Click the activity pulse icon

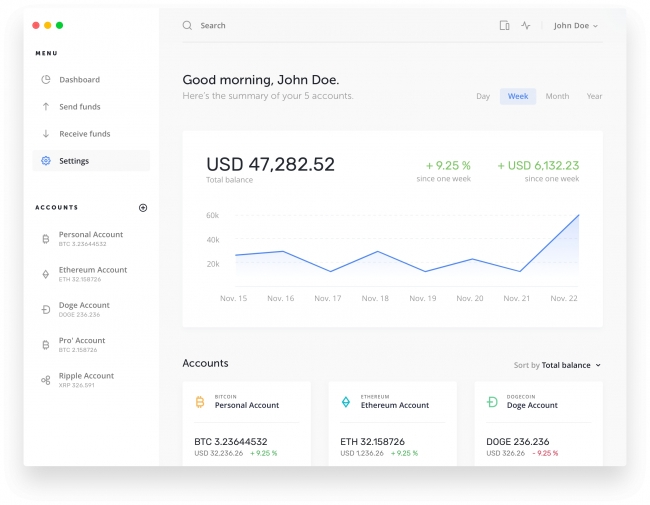[526, 26]
